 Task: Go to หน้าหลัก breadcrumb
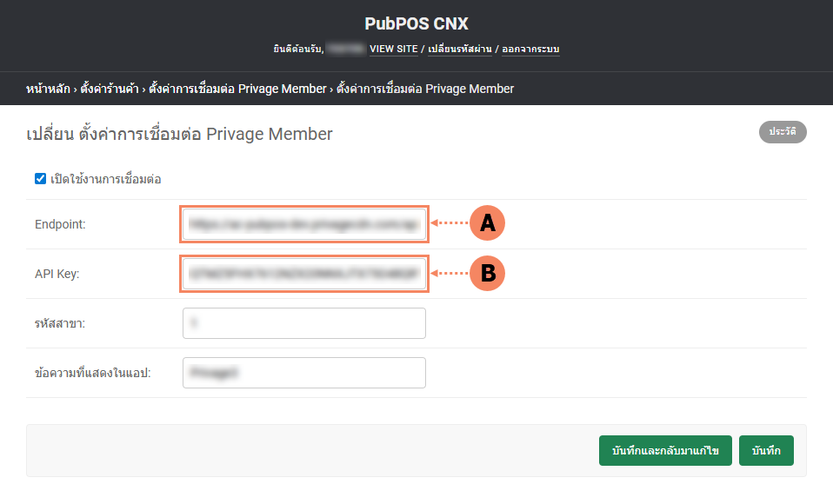tap(48, 89)
